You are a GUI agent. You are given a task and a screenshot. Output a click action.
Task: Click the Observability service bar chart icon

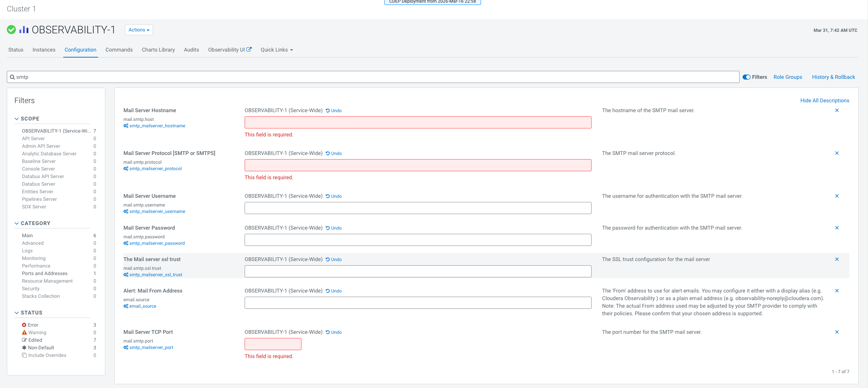pyautogui.click(x=24, y=30)
